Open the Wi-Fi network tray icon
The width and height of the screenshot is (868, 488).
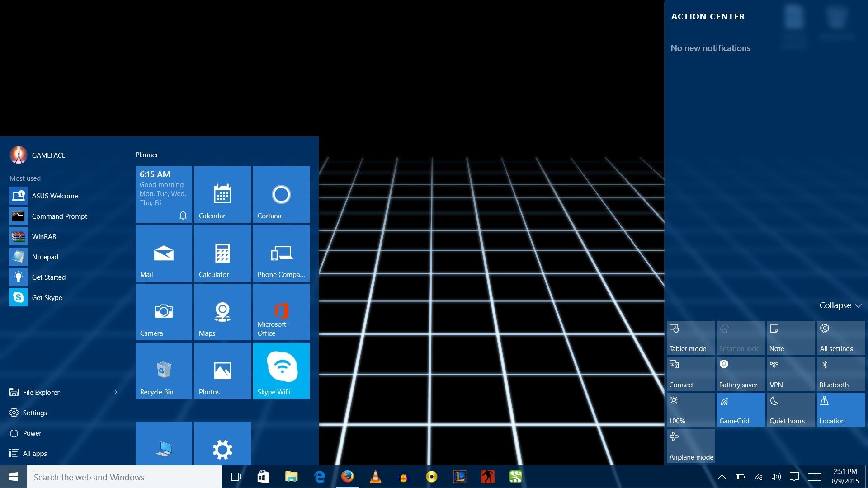[x=758, y=477]
